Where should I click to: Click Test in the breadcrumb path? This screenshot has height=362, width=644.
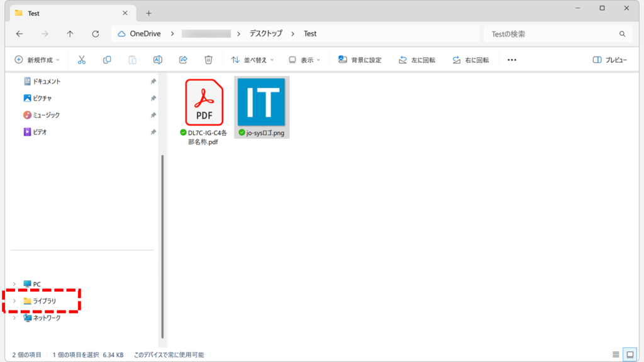310,34
